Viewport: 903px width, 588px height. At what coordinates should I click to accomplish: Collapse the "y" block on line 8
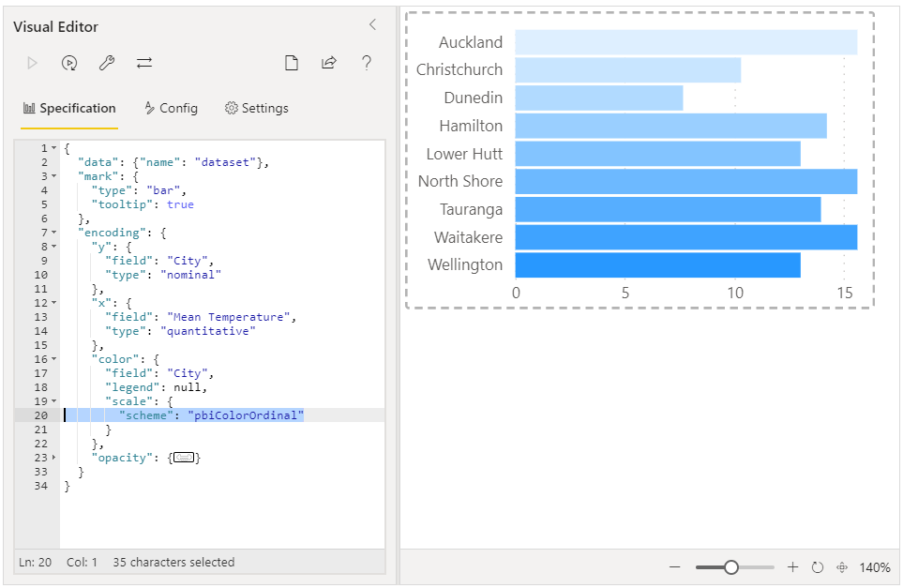point(54,247)
